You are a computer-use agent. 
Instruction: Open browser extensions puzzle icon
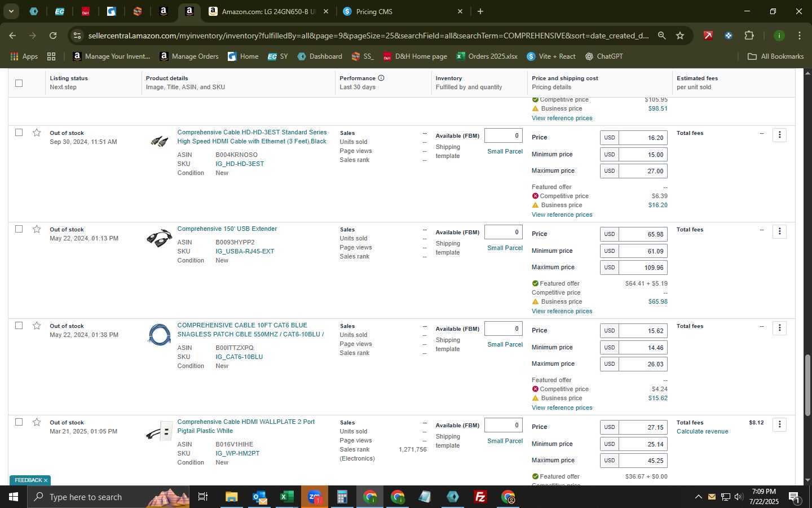(x=749, y=36)
